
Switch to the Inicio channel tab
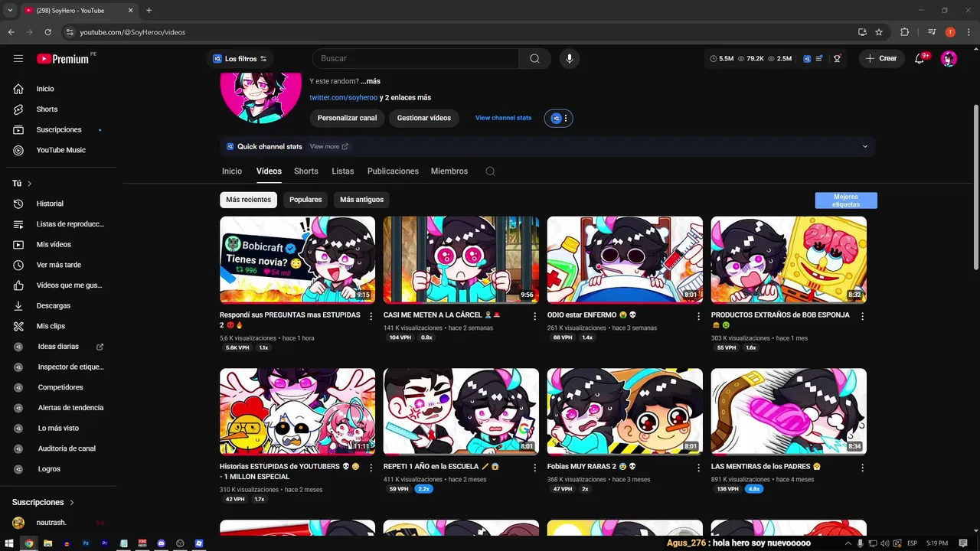232,171
